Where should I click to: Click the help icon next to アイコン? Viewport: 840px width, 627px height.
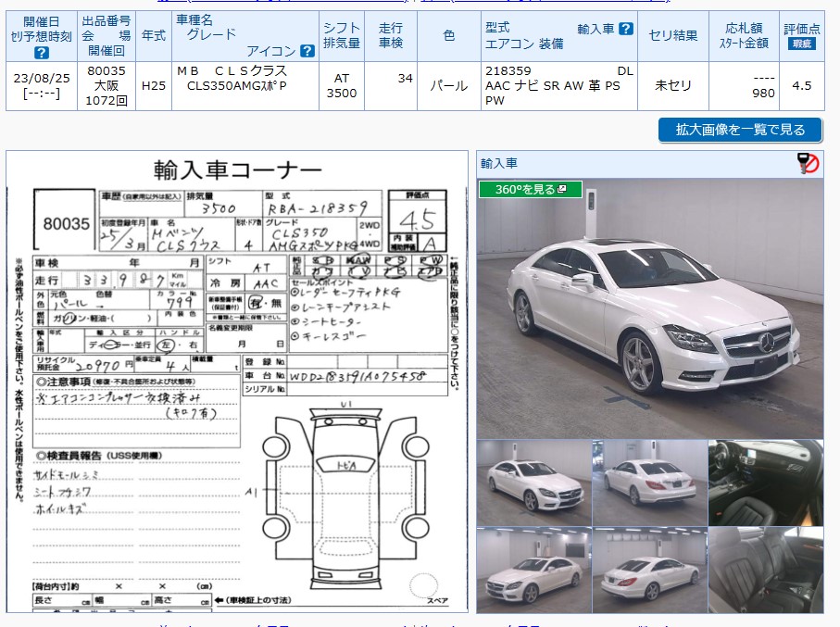tap(307, 50)
